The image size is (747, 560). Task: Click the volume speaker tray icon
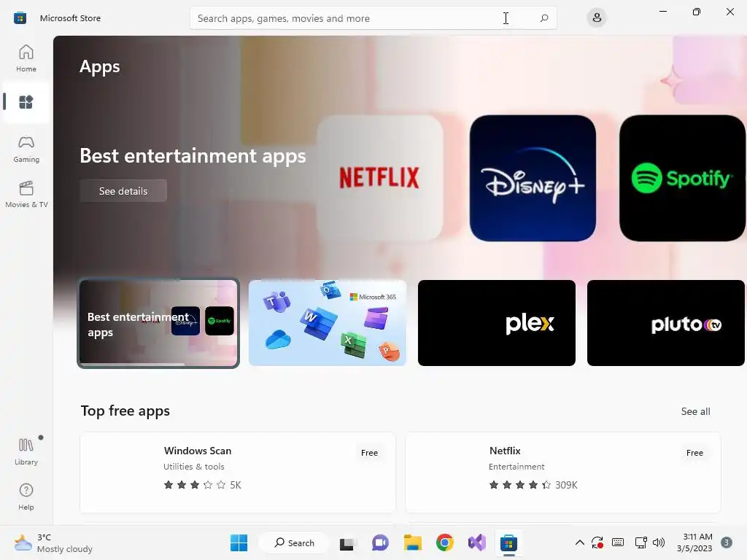659,542
